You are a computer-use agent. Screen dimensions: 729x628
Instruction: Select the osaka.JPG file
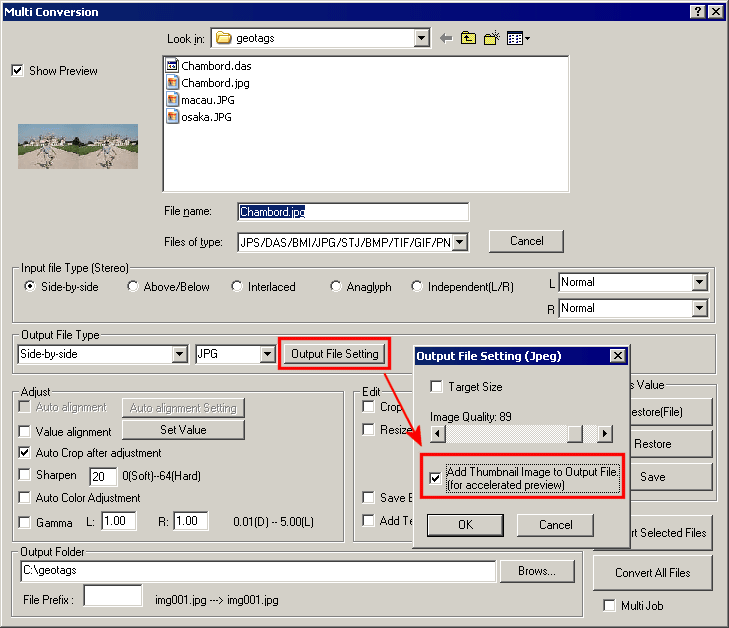pyautogui.click(x=206, y=117)
